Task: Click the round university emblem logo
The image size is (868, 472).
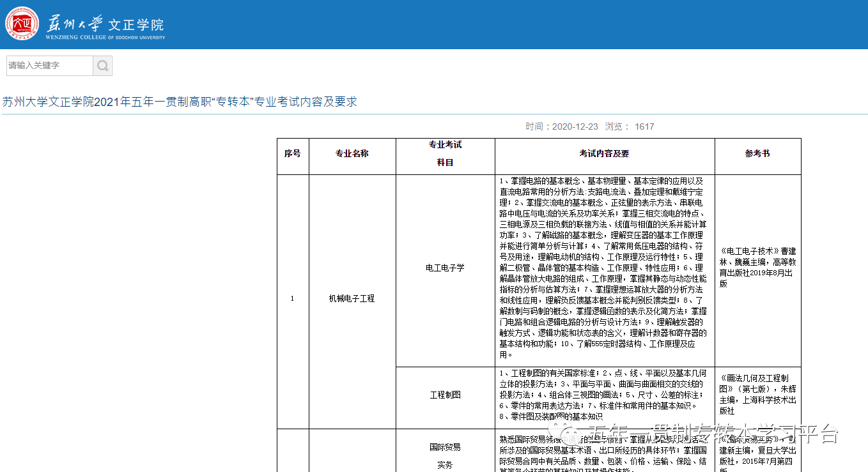Action: pos(22,24)
